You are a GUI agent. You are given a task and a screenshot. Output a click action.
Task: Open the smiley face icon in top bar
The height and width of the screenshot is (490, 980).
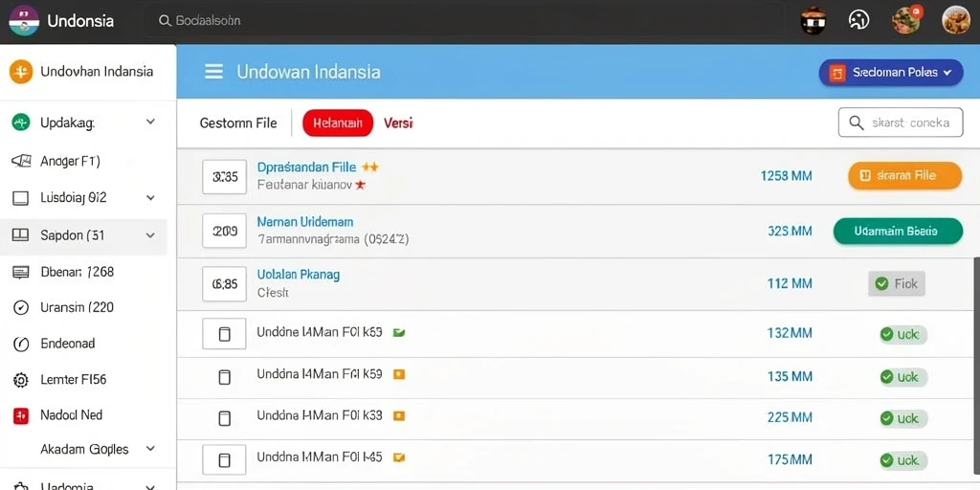[x=858, y=21]
